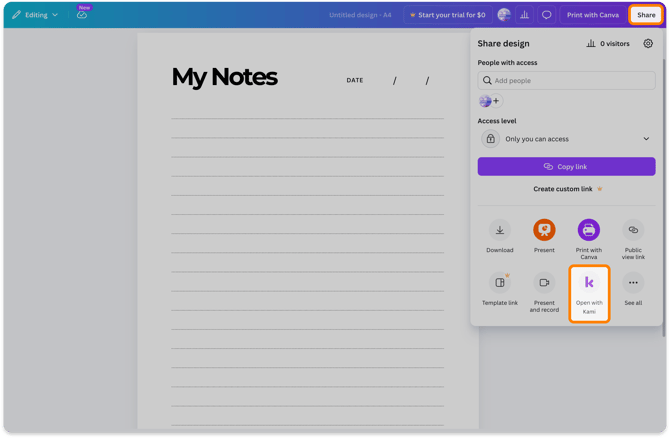Open the analytics bar chart icon in the top bar
Image resolution: width=670 pixels, height=438 pixels.
[x=524, y=15]
